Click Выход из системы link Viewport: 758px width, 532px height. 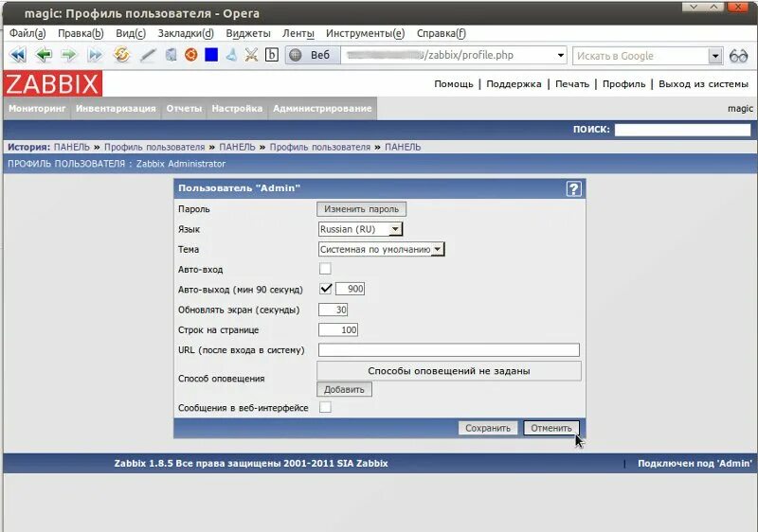(x=703, y=84)
